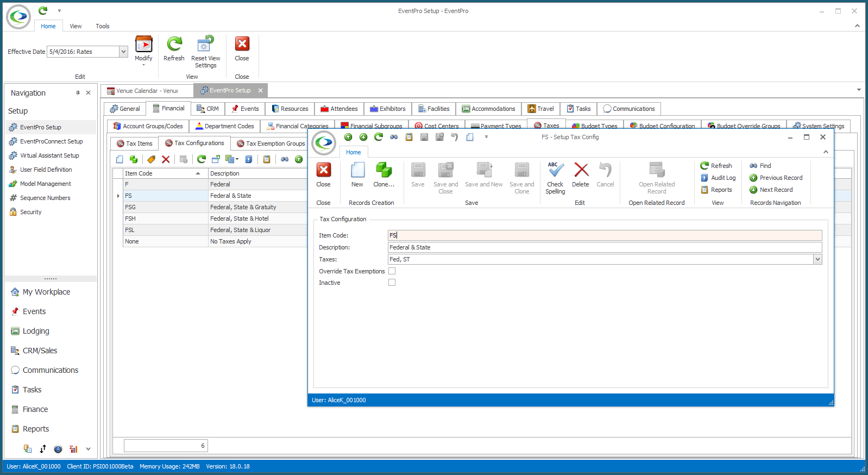Click Next Record navigation
868x475 pixels.
(x=771, y=190)
